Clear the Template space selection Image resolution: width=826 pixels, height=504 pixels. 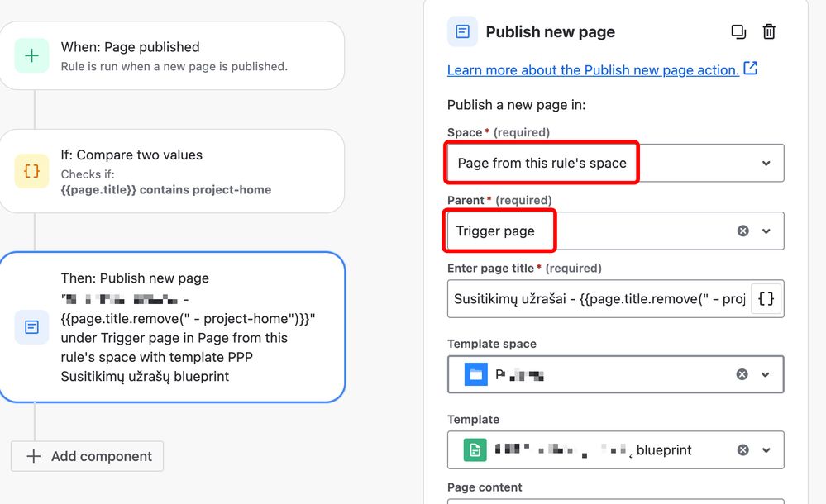click(x=742, y=374)
